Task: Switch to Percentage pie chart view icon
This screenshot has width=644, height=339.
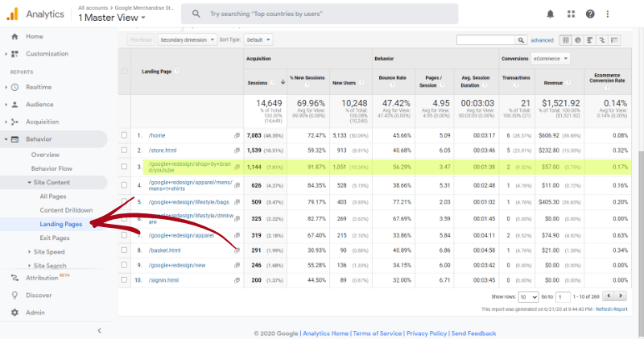Action: (x=578, y=39)
